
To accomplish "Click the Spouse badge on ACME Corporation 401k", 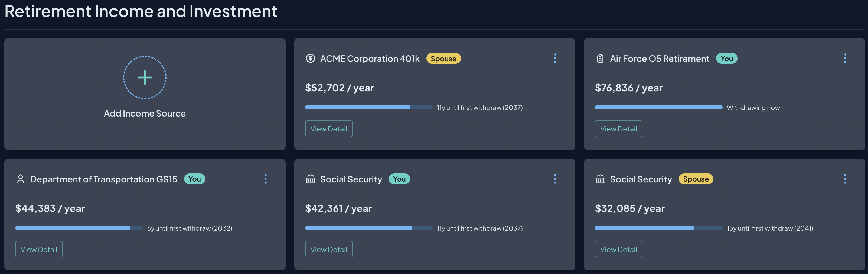I will (x=443, y=58).
